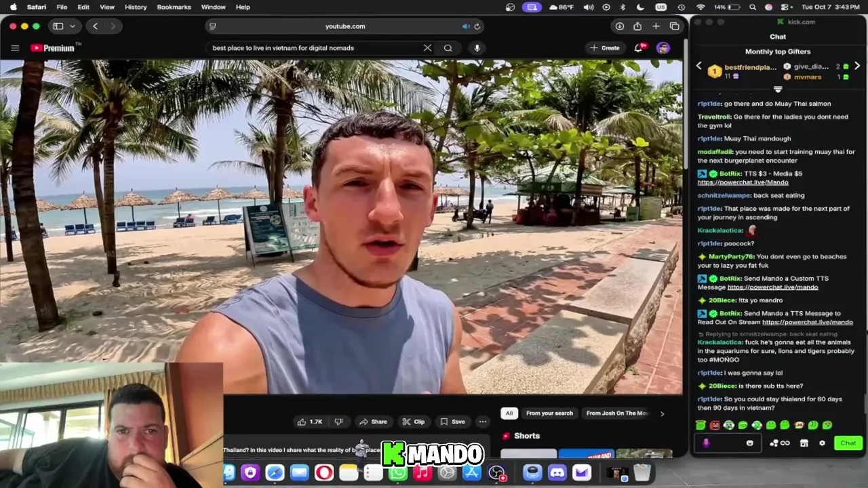The width and height of the screenshot is (868, 488).
Task: Open WhatsApp from the Dock
Action: (x=398, y=474)
